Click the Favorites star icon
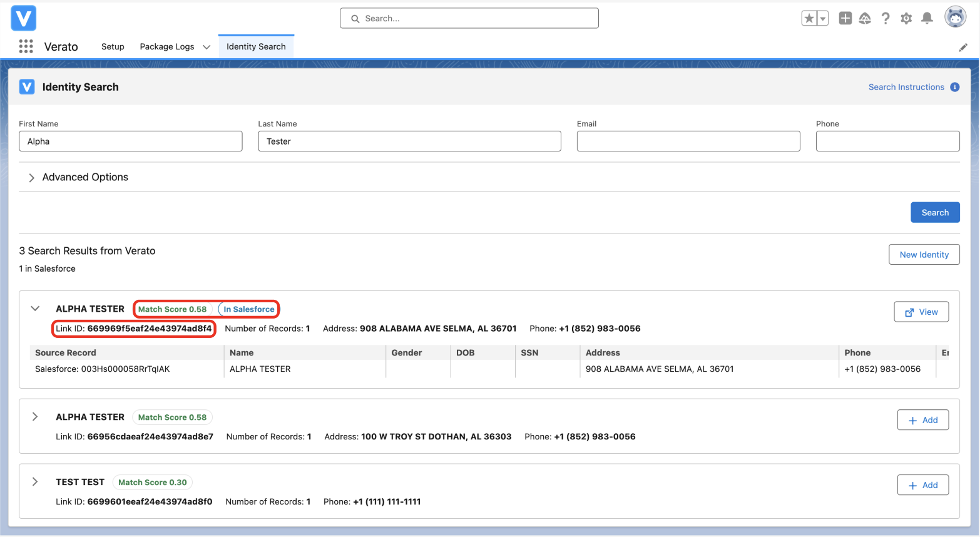 click(809, 18)
